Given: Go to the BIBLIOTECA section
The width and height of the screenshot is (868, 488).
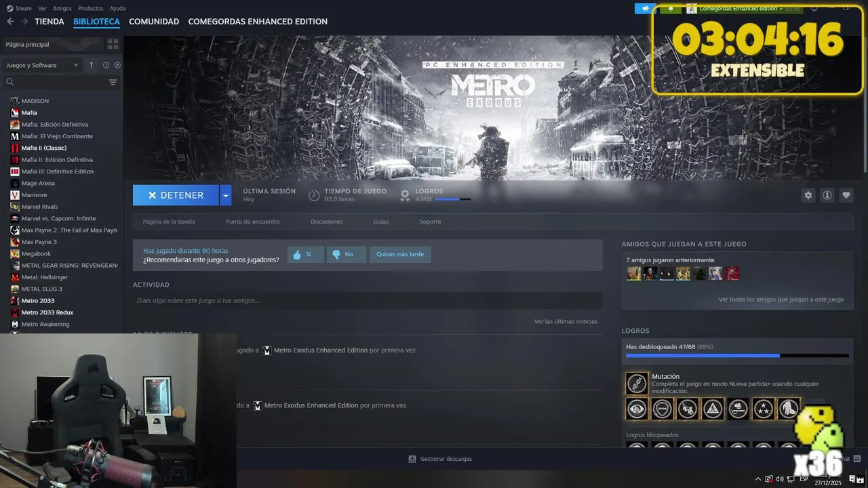Looking at the screenshot, I should pos(96,22).
